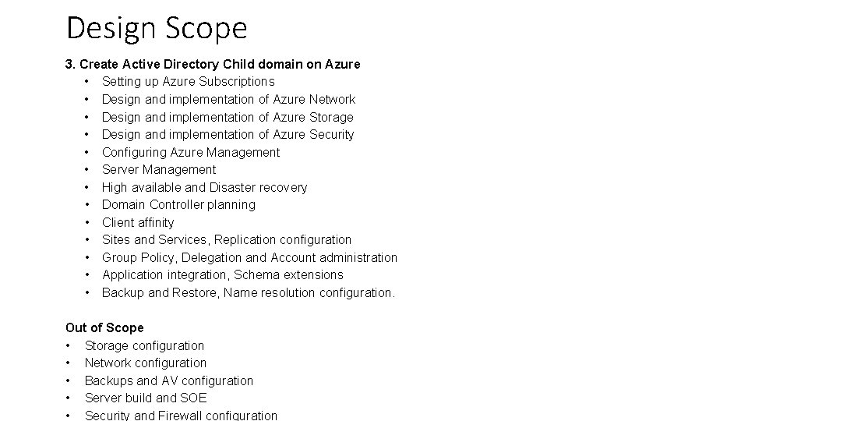Select "Domain Controller planning" bullet text

pyautogui.click(x=178, y=204)
